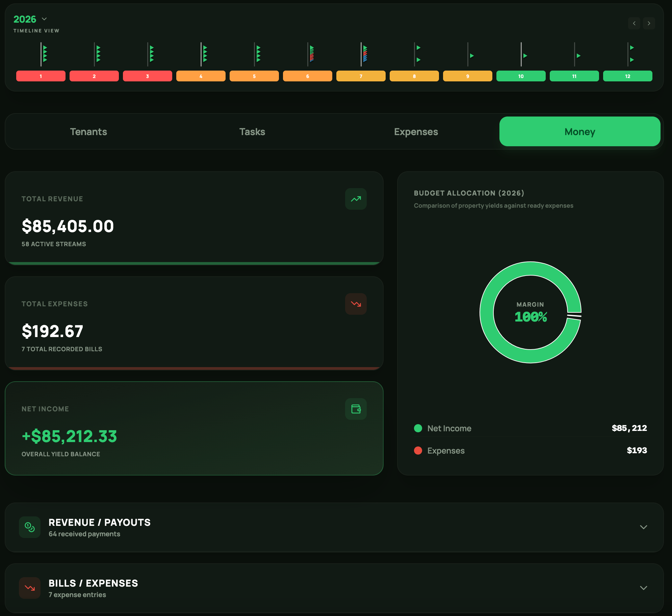Expand the Bills / Expenses section chevron
The image size is (672, 616).
click(644, 588)
